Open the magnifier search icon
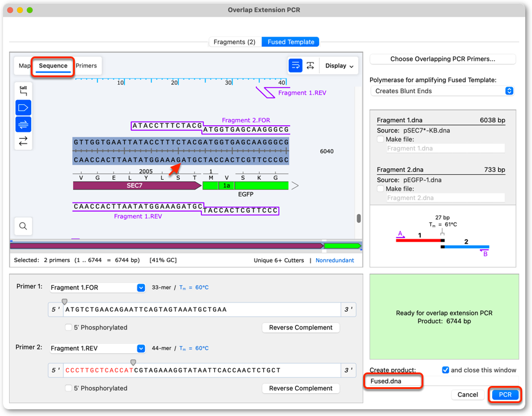532x416 pixels. 23,226
